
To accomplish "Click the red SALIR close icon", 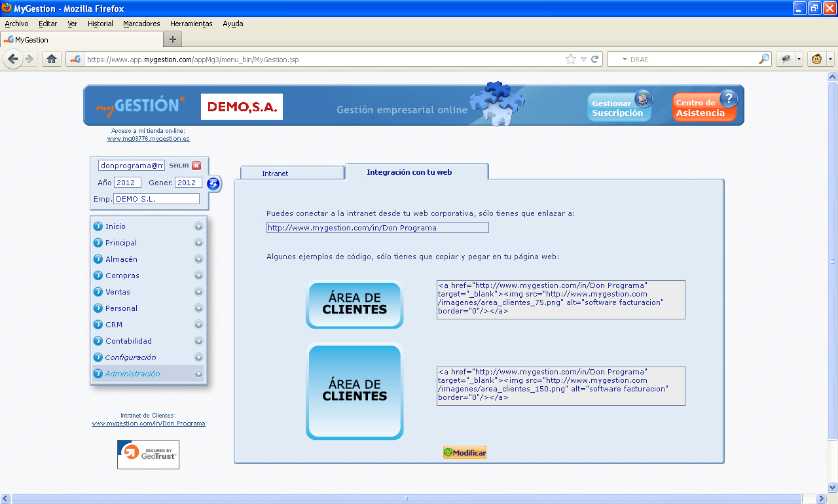I will click(196, 166).
